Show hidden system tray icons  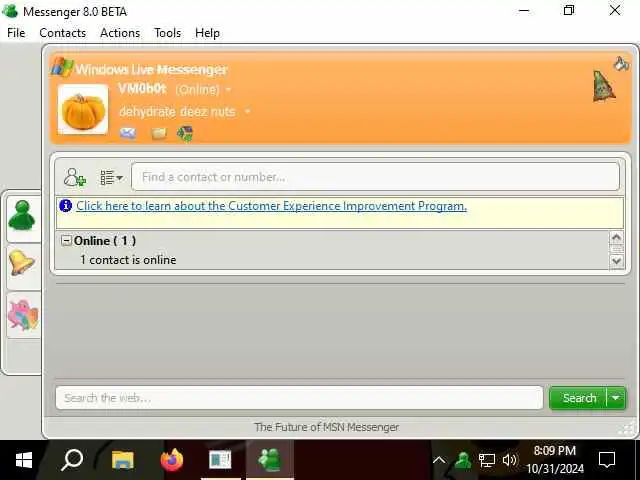click(439, 460)
